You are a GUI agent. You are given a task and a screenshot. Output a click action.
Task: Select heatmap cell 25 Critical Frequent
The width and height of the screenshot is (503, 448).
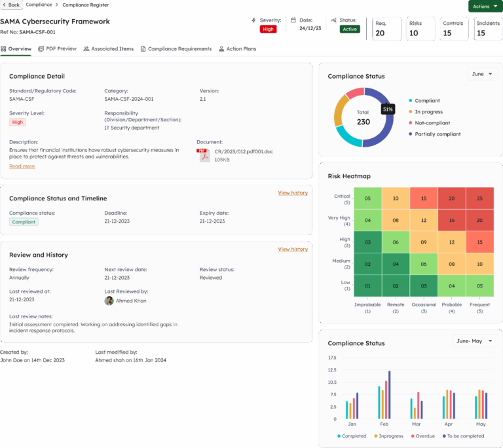479,198
